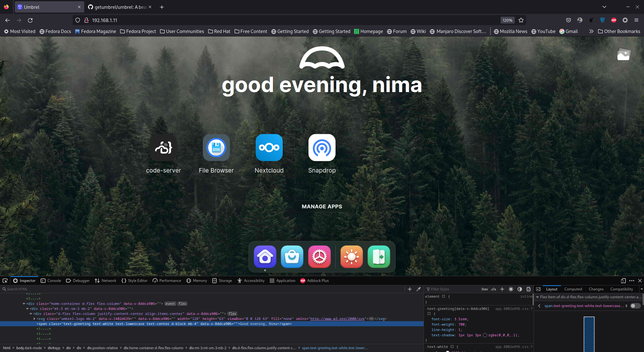Screen dimensions: 644x352
Task: Open the App Store dock icon
Action: [x=292, y=257]
